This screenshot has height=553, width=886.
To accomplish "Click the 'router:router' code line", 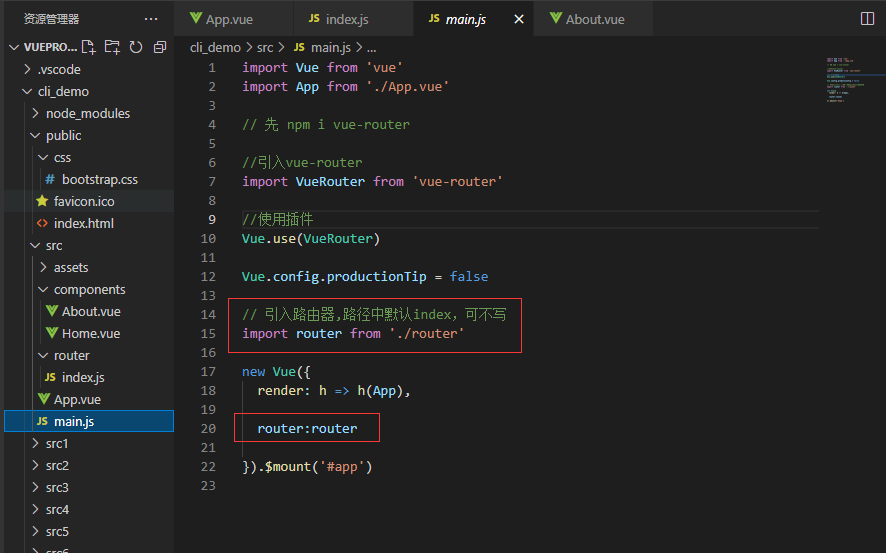I will 307,429.
